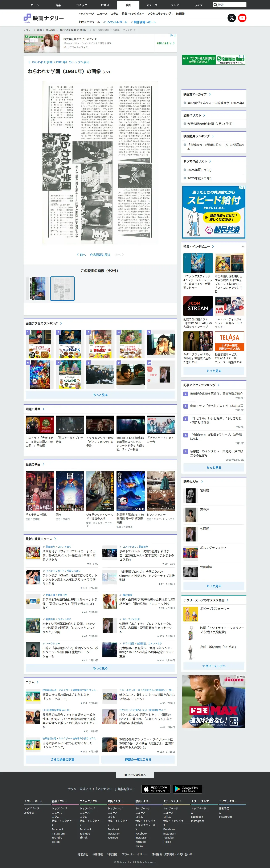Click 連載の一覧はこちら button

(138, 760)
